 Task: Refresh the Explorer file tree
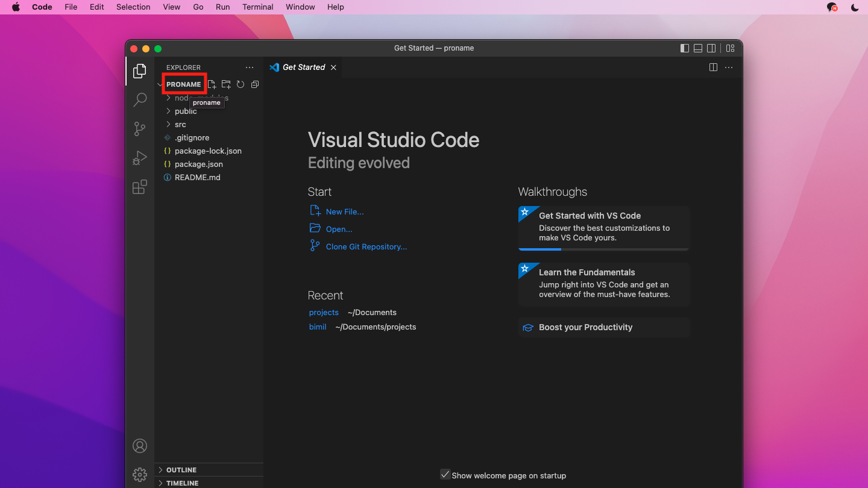click(241, 84)
